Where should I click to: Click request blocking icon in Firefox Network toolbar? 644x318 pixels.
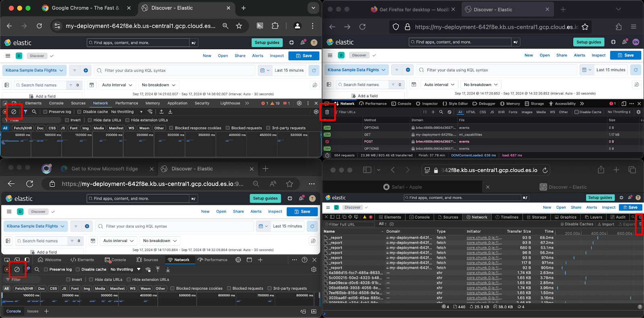tap(450, 112)
